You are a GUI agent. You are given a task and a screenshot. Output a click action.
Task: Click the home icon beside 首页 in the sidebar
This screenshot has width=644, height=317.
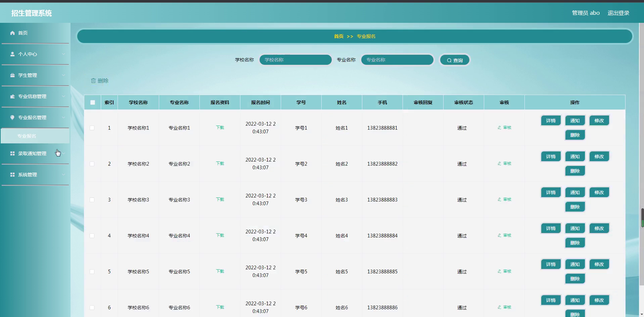(x=12, y=33)
